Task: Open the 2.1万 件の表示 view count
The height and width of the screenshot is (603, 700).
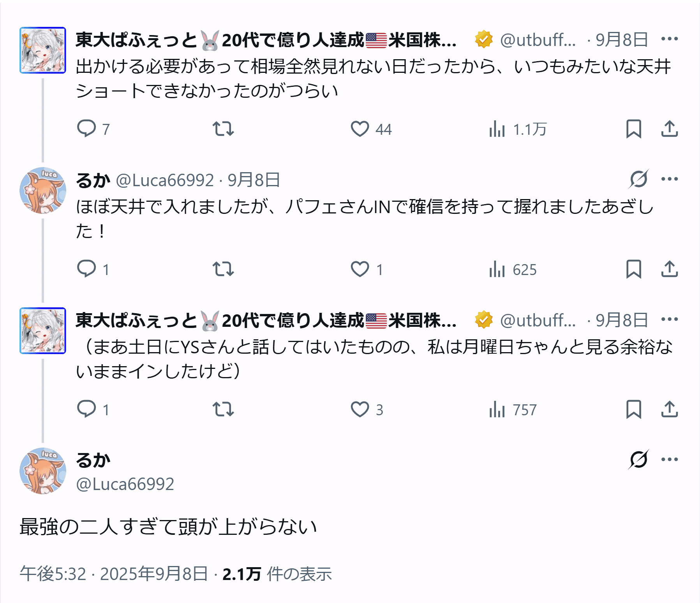Action: point(277,574)
